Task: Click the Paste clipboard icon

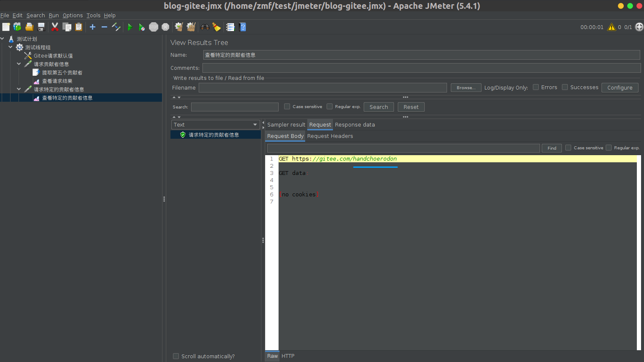Action: [x=79, y=27]
